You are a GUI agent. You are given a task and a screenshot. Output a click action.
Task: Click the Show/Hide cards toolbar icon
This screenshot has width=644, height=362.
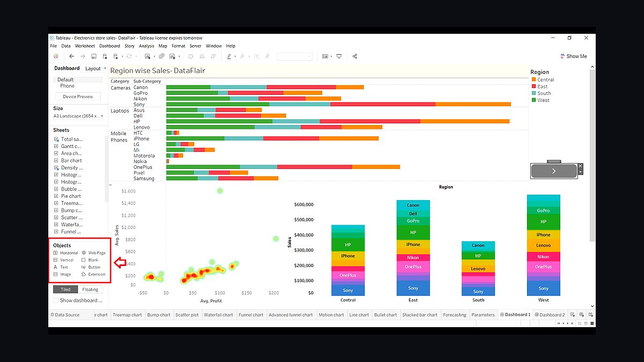tap(325, 56)
